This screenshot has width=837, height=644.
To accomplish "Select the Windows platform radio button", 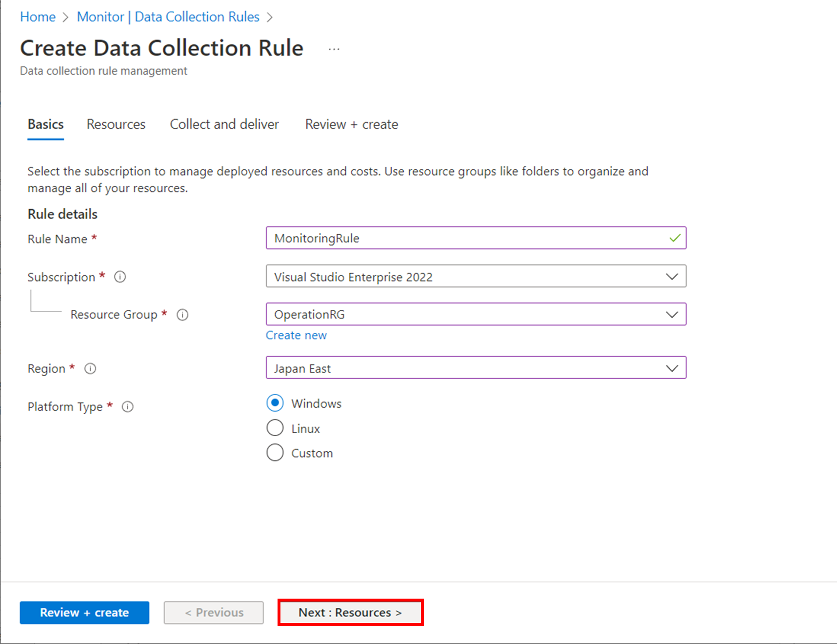I will (x=275, y=403).
